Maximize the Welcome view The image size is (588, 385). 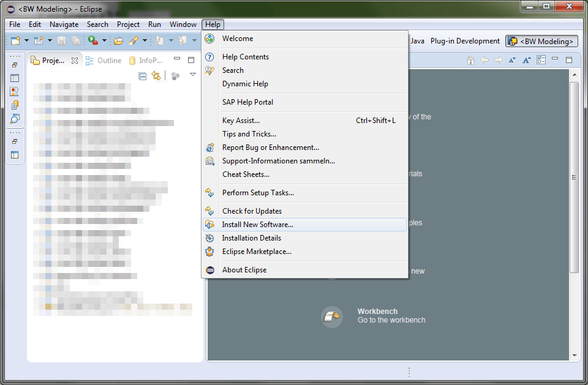[570, 60]
